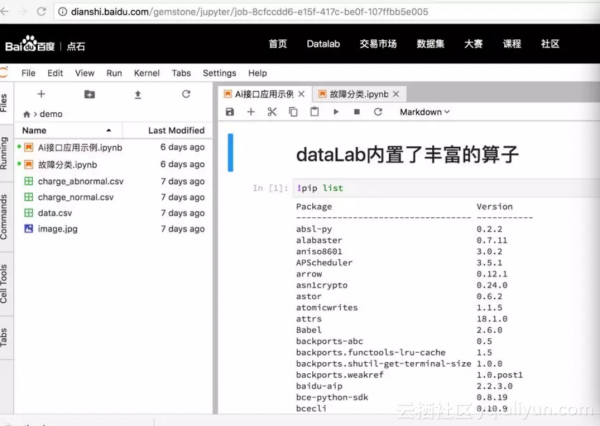This screenshot has height=426, width=600.
Task: Open 社区 navigation link
Action: pyautogui.click(x=550, y=44)
